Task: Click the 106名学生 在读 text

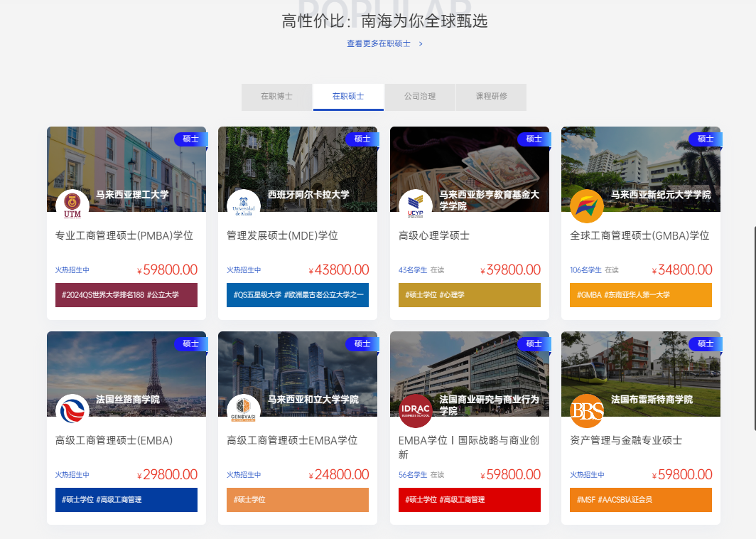Action: [x=594, y=270]
